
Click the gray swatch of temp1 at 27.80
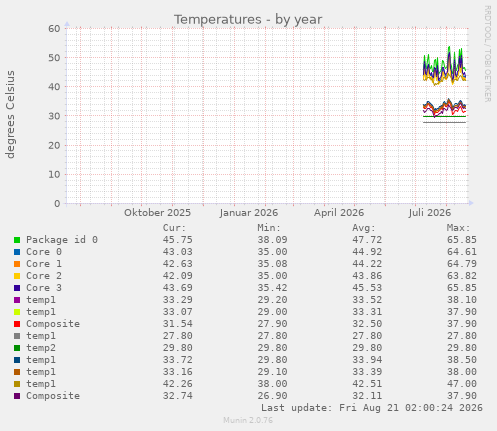click(17, 336)
